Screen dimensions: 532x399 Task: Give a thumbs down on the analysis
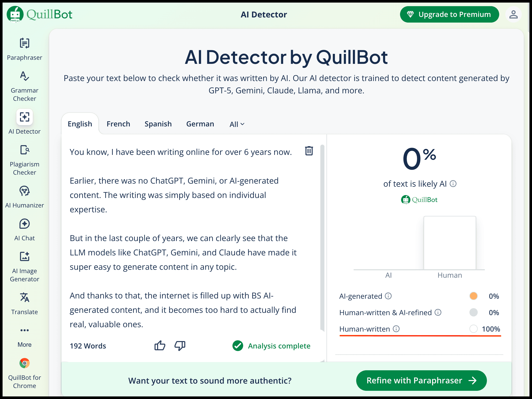180,346
